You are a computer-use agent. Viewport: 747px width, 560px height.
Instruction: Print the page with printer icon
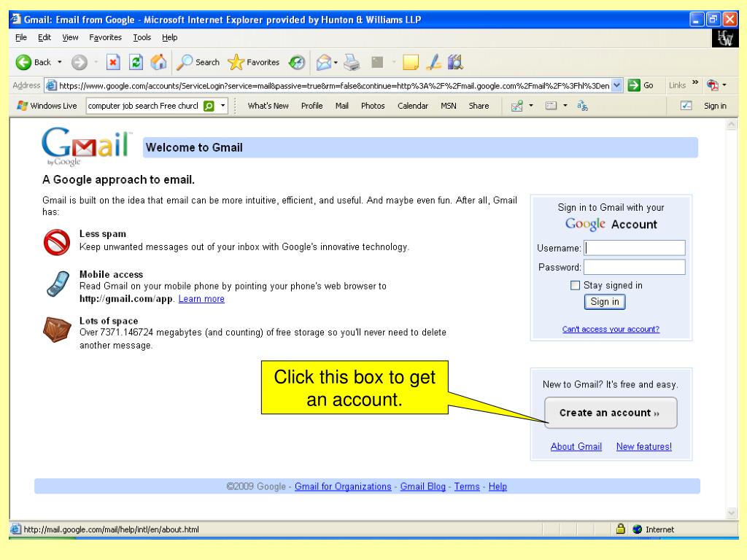(352, 63)
